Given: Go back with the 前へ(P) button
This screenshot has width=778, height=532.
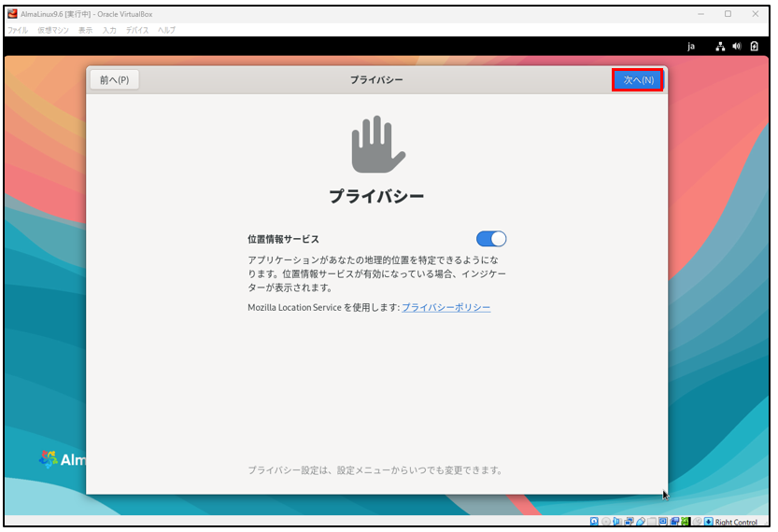Looking at the screenshot, I should pos(115,80).
